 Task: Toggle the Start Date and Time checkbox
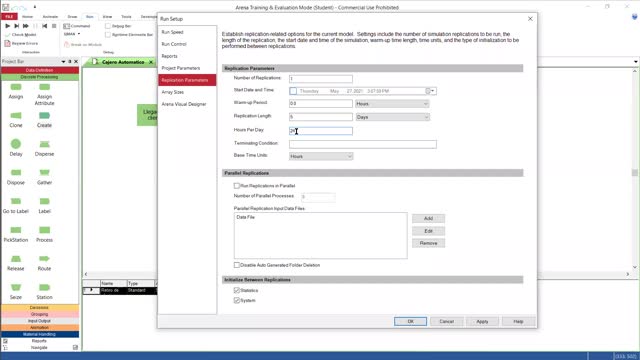tap(293, 91)
